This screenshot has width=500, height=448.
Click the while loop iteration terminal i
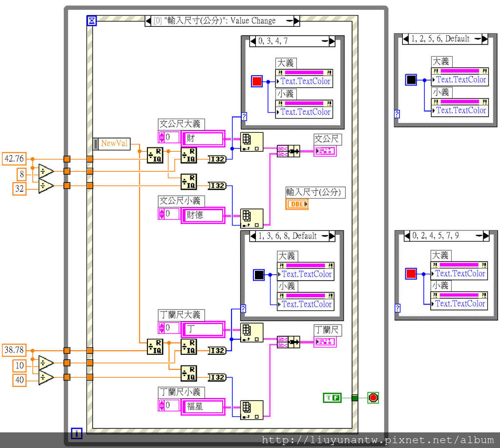(77, 433)
